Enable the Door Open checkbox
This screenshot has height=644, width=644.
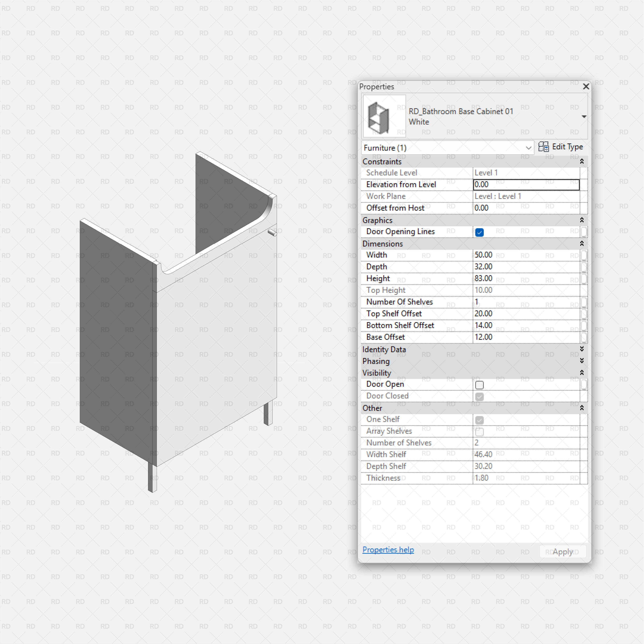click(x=479, y=385)
